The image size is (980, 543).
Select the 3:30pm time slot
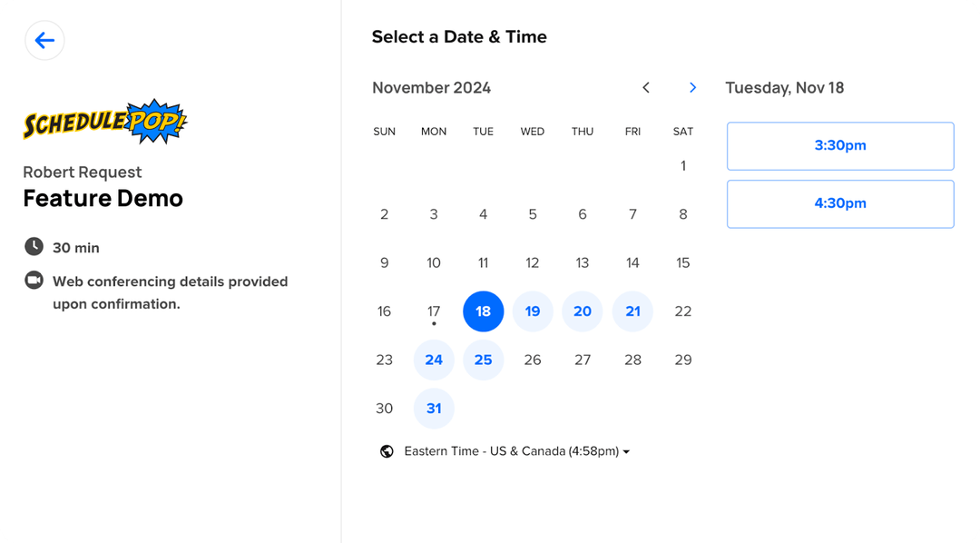coord(839,146)
